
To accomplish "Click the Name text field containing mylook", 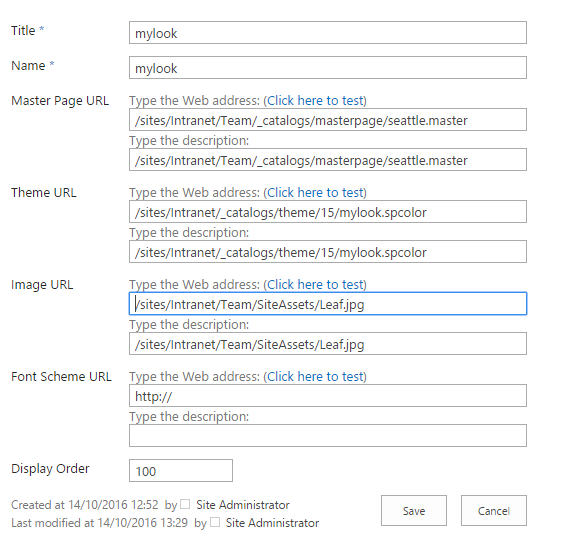I will pos(328,68).
